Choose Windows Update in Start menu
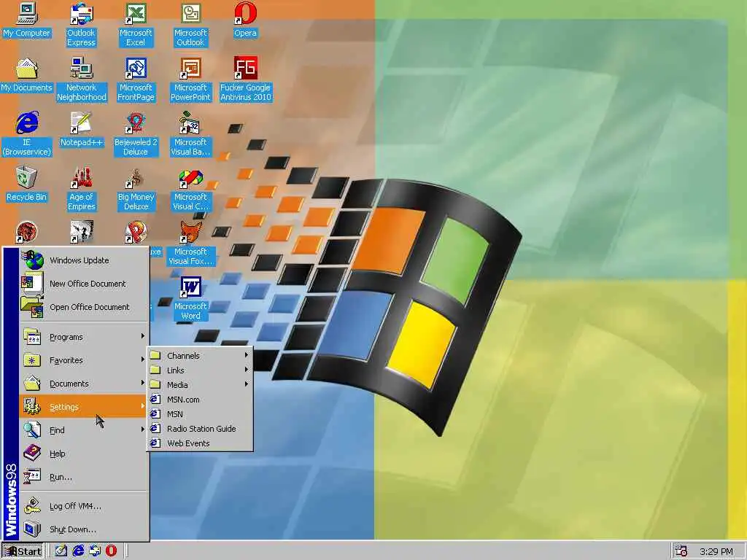The image size is (747, 560). 84,260
